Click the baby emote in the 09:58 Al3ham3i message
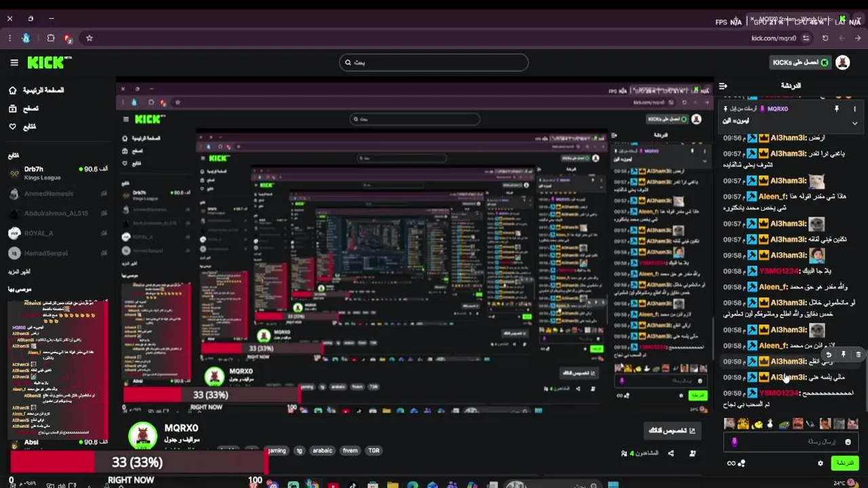Image resolution: width=868 pixels, height=488 pixels. 816,255
